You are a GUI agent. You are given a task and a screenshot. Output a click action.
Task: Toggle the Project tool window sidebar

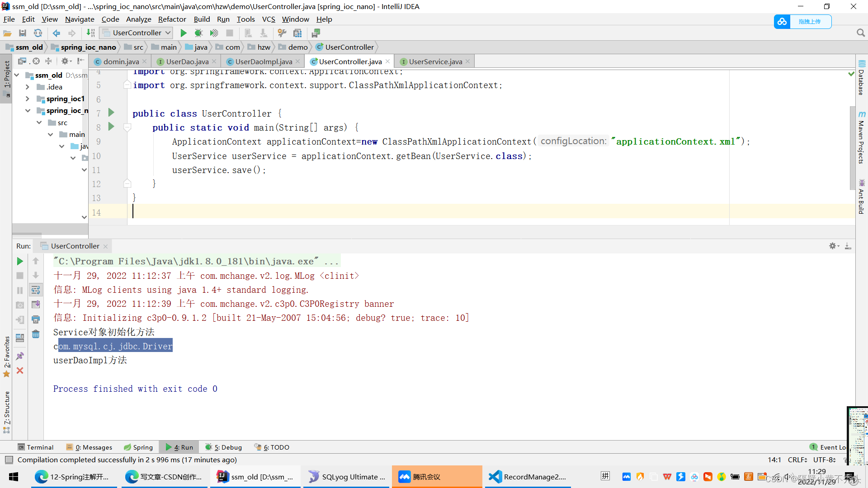click(x=6, y=75)
